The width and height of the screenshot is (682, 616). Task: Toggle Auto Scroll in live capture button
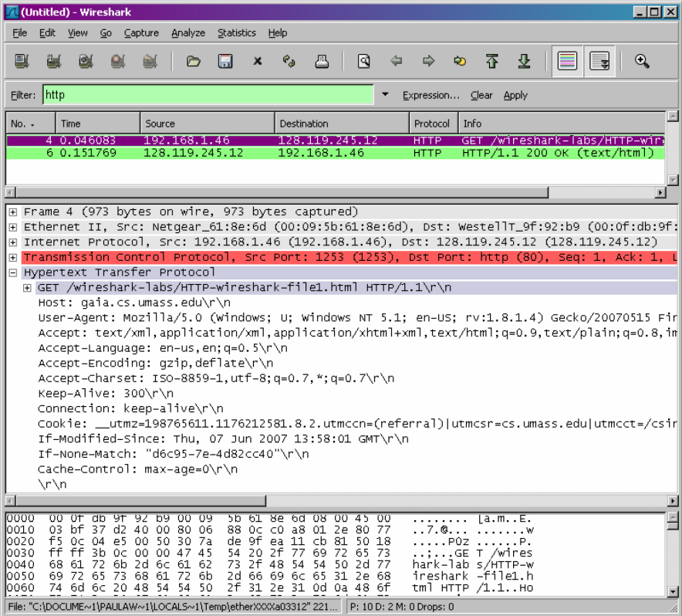point(599,61)
